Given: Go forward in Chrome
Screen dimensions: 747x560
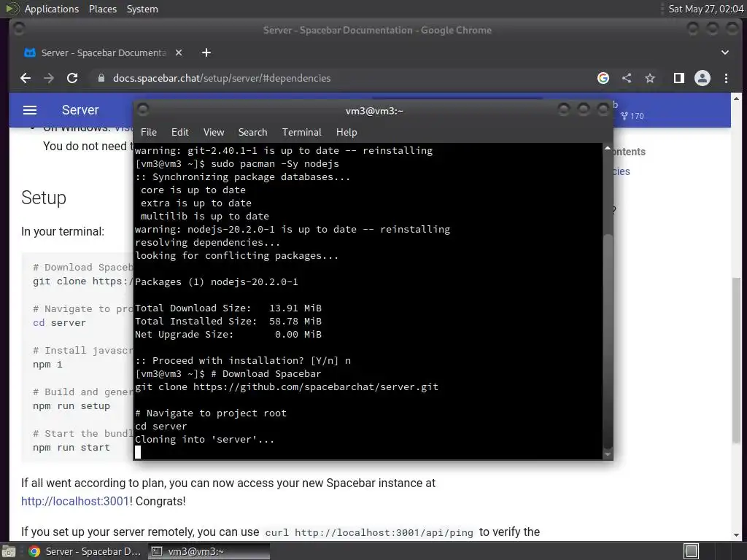Looking at the screenshot, I should (x=49, y=78).
